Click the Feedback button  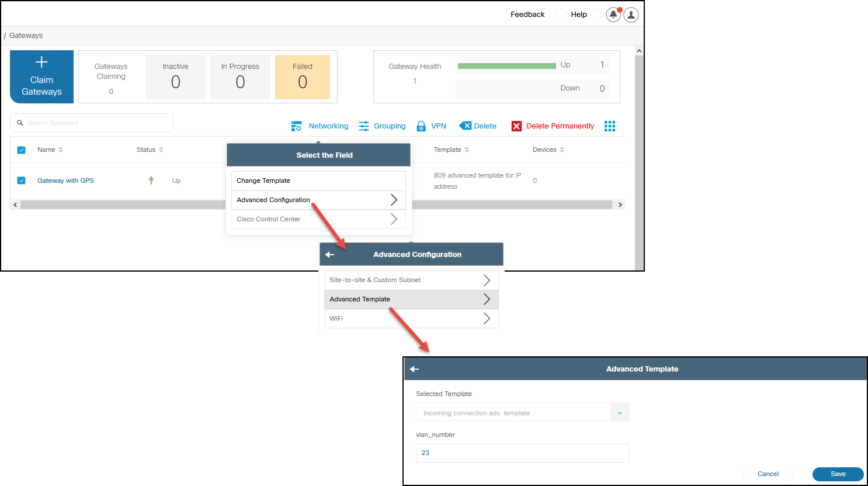point(527,15)
